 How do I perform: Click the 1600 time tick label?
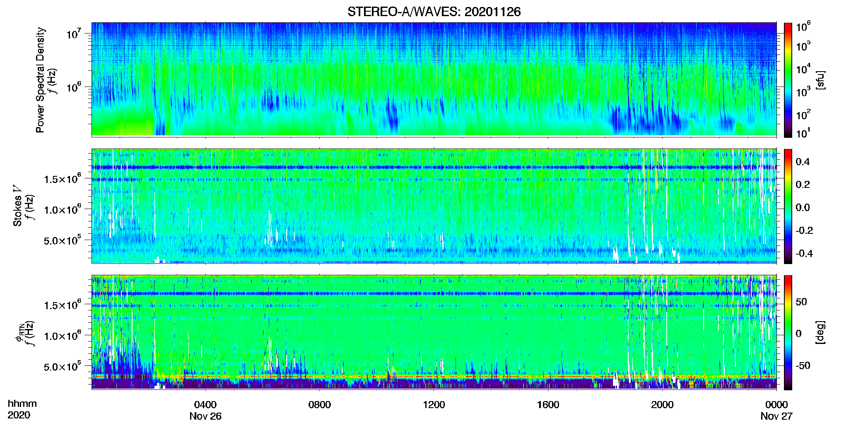pyautogui.click(x=548, y=404)
